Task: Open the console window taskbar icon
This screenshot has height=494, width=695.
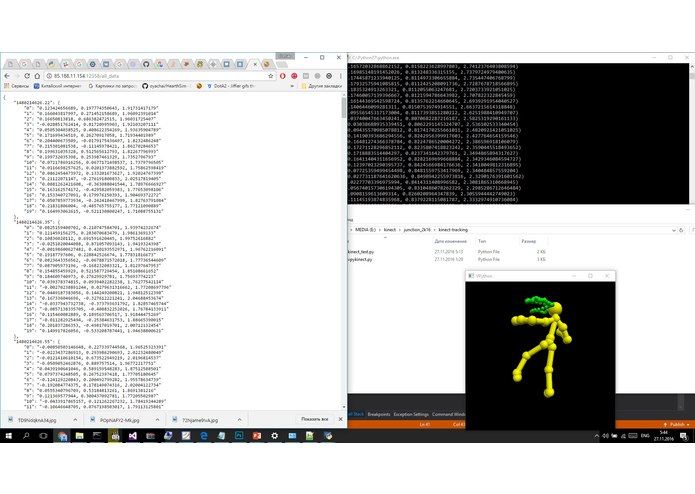Action: (97, 436)
